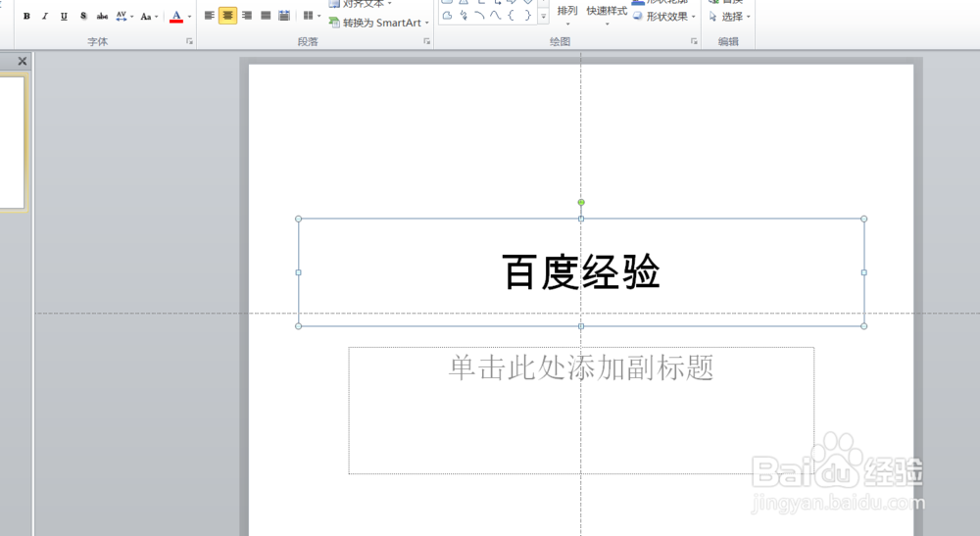
Task: Open Arrange (排列) dropdown
Action: 567,15
